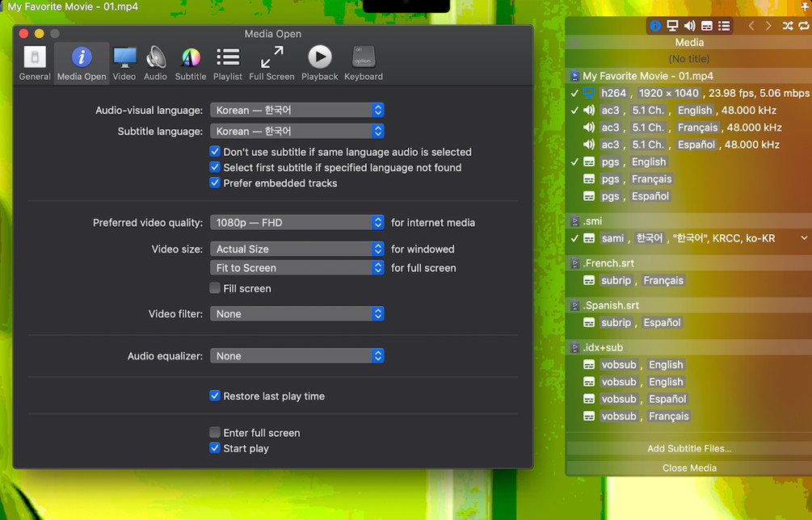The image size is (812, 520).
Task: Click the My Favorite Movie - 01.mp4 entry
Action: coord(688,76)
